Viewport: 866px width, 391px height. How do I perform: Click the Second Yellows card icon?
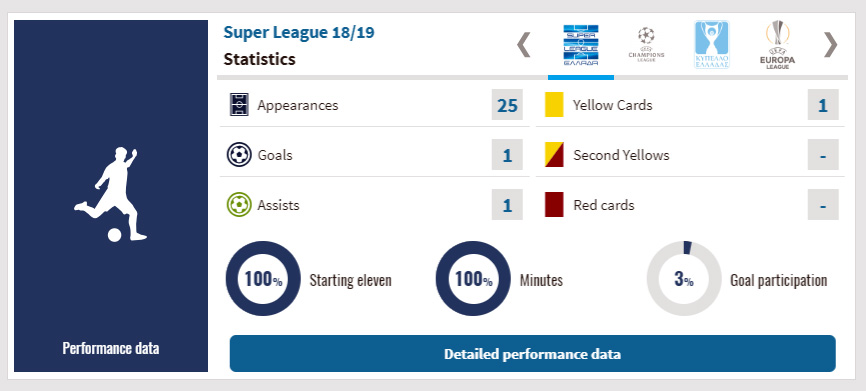click(554, 155)
